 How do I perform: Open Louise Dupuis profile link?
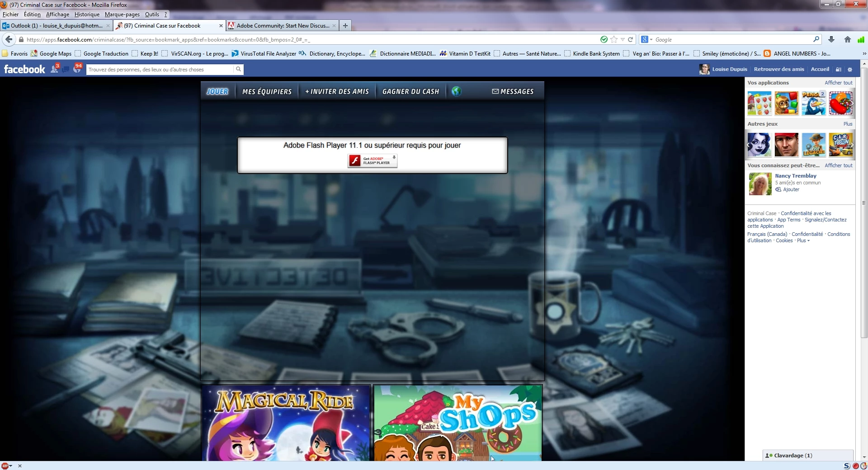coord(730,69)
